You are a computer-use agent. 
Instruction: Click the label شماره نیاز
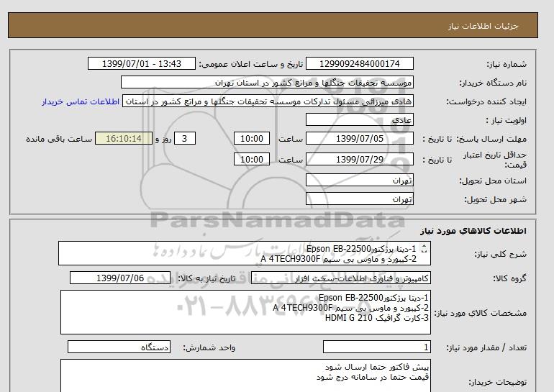coord(507,64)
